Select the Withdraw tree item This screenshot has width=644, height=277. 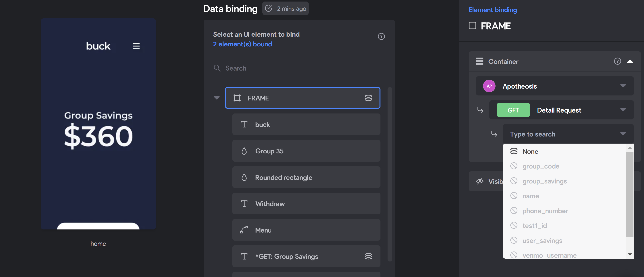(x=306, y=204)
